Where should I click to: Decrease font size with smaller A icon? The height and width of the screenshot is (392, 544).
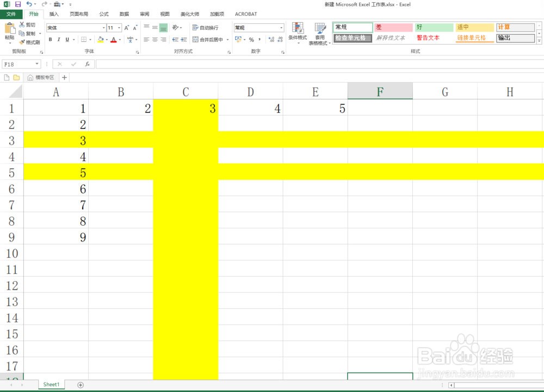(135, 28)
